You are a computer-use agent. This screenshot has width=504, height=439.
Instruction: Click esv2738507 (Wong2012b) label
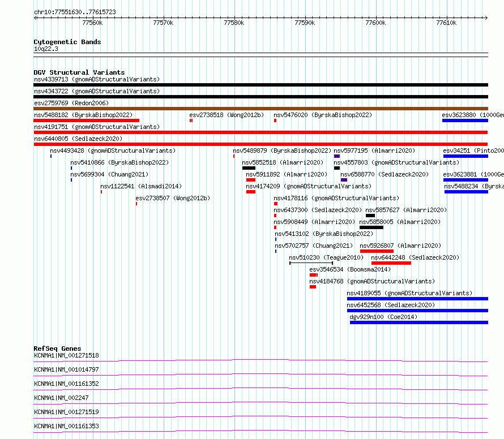(173, 198)
